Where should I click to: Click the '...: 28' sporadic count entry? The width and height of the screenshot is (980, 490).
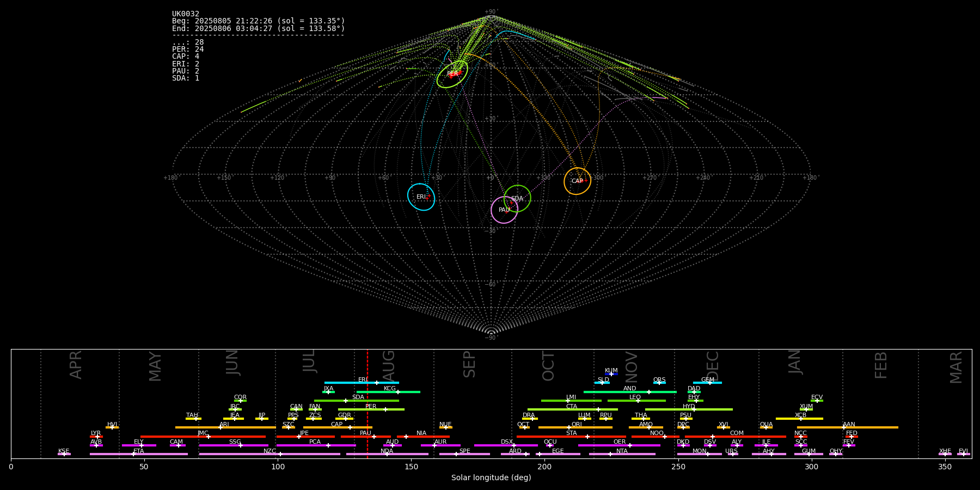[x=188, y=42]
